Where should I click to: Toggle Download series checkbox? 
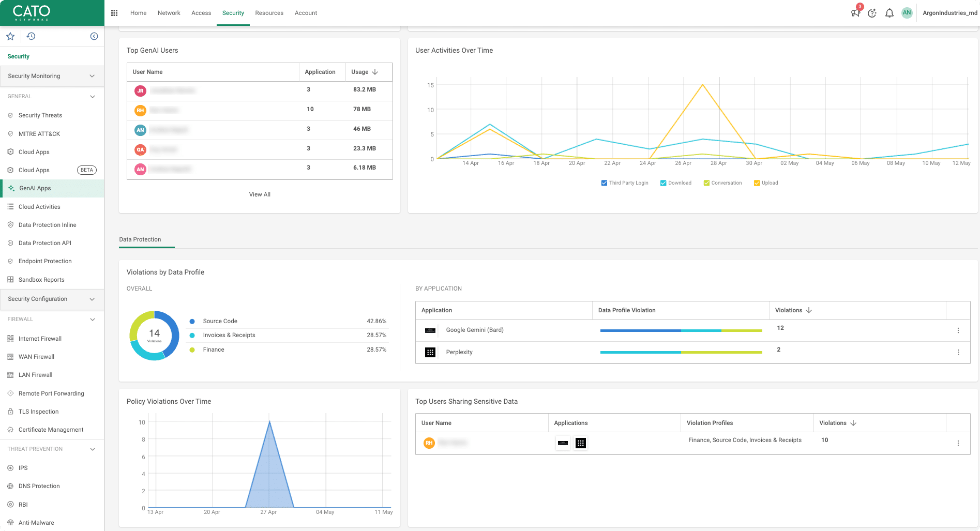coord(663,183)
